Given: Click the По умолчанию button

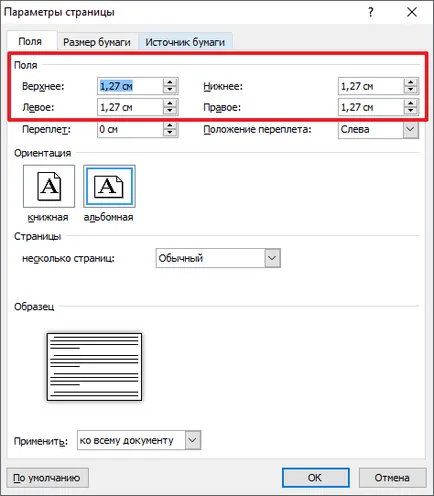Looking at the screenshot, I should tap(47, 478).
